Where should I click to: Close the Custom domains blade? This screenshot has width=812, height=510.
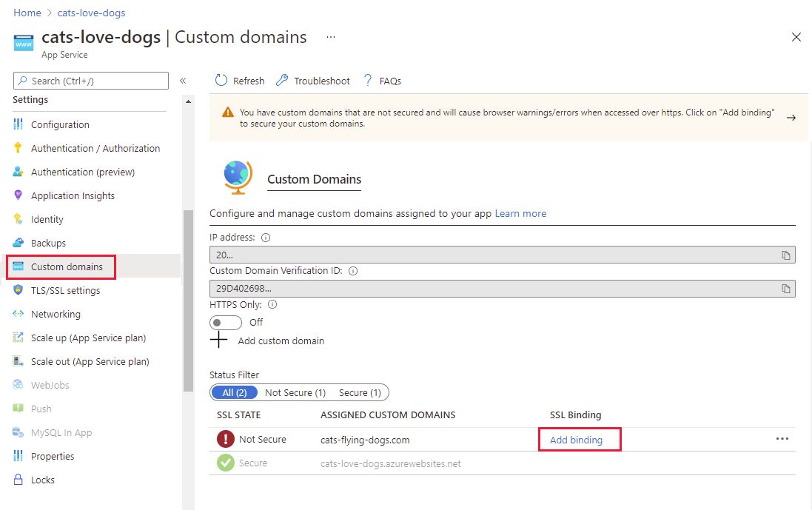point(796,37)
